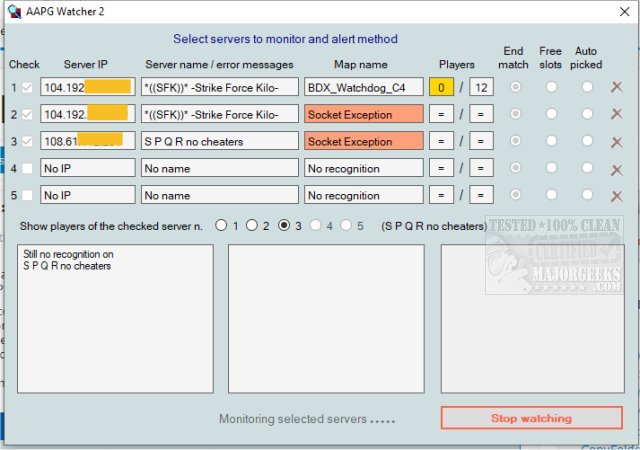Click the middle empty players list box
The height and width of the screenshot is (450, 640).
click(x=326, y=319)
